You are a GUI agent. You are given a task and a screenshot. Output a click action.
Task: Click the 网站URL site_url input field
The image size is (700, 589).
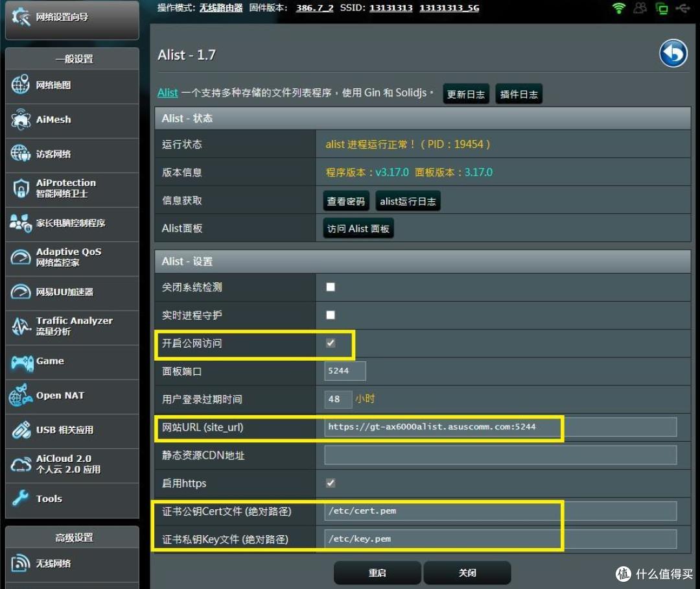(x=500, y=427)
